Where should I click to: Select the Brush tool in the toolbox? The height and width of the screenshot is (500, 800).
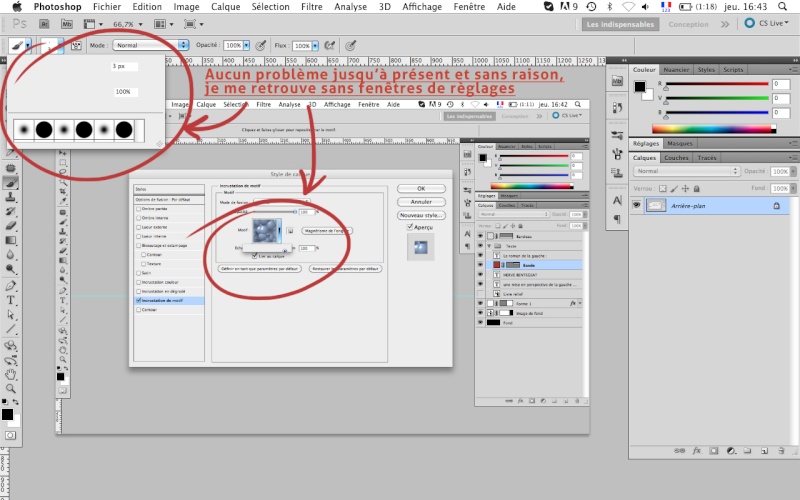pos(11,183)
